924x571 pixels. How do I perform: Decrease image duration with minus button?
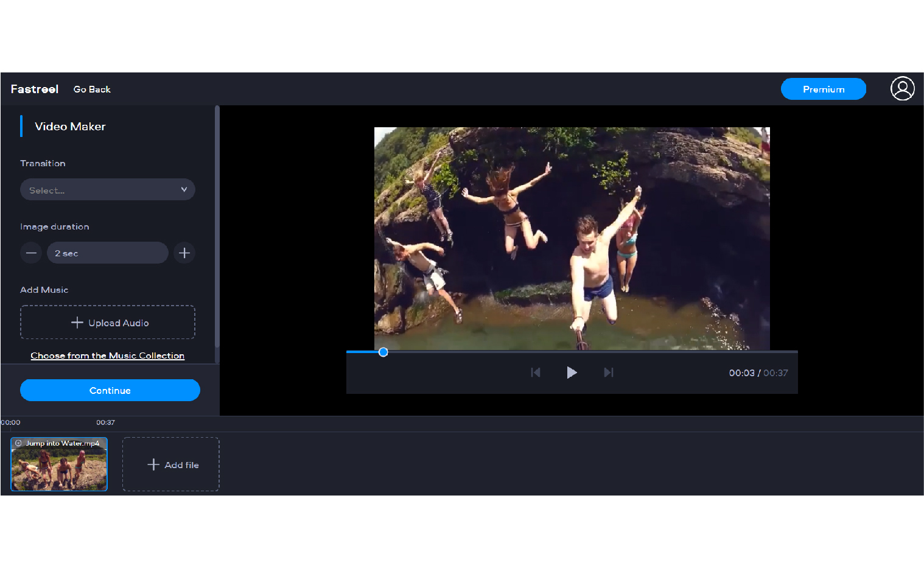click(x=31, y=253)
